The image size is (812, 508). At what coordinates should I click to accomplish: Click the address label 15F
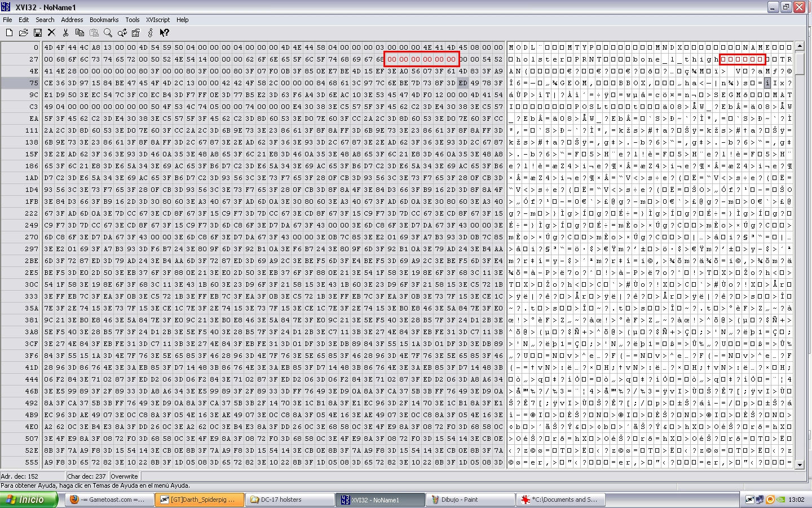pyautogui.click(x=32, y=154)
